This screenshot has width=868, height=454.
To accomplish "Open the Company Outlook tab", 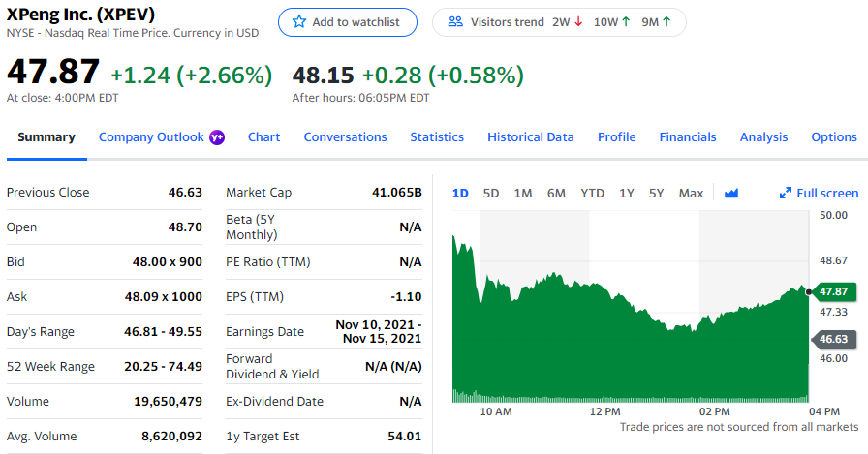I will 151,137.
